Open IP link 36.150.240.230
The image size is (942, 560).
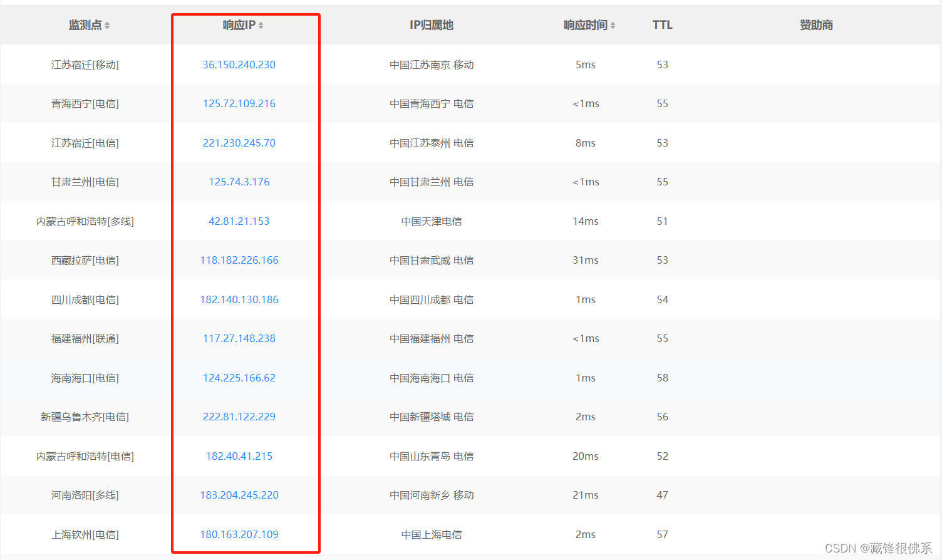239,65
